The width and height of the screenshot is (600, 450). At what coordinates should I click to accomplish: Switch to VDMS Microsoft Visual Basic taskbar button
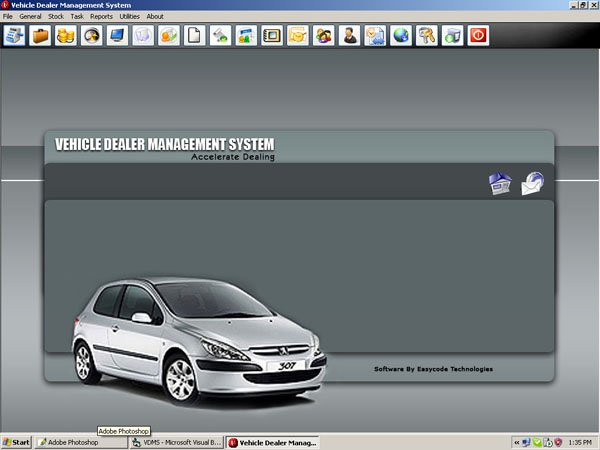tap(177, 442)
